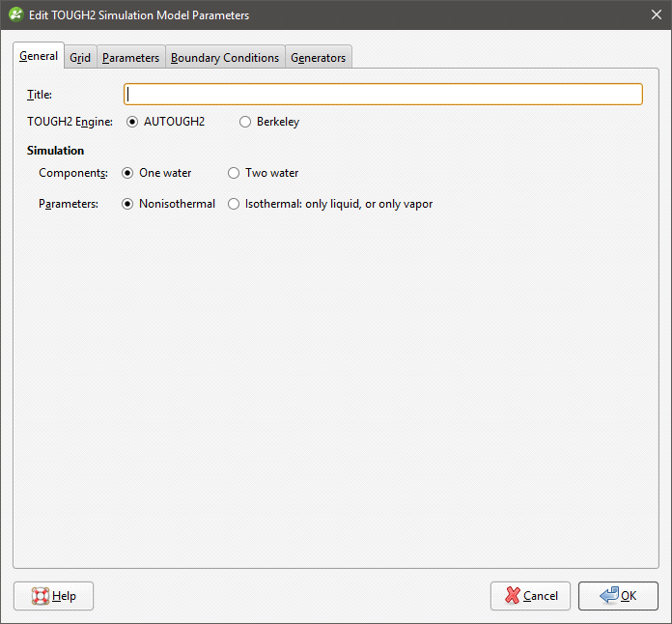Choose Two water components option
The height and width of the screenshot is (624, 672).
(234, 173)
